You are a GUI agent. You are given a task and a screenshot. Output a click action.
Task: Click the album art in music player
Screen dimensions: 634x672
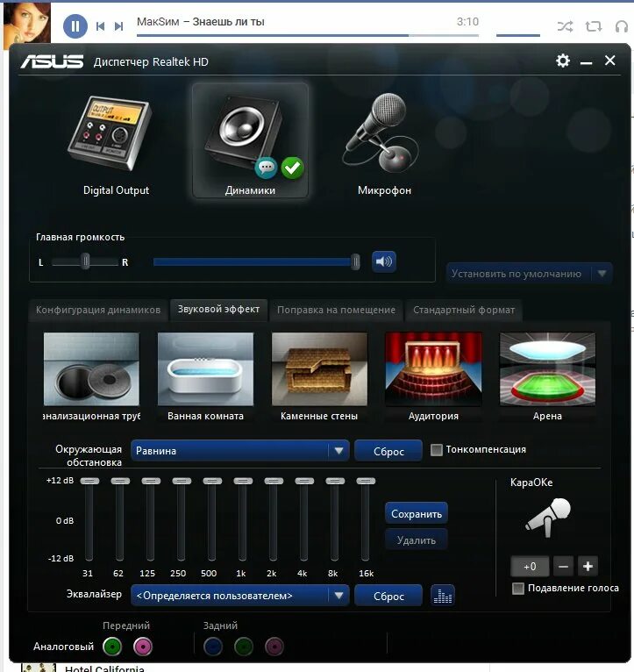(27, 24)
